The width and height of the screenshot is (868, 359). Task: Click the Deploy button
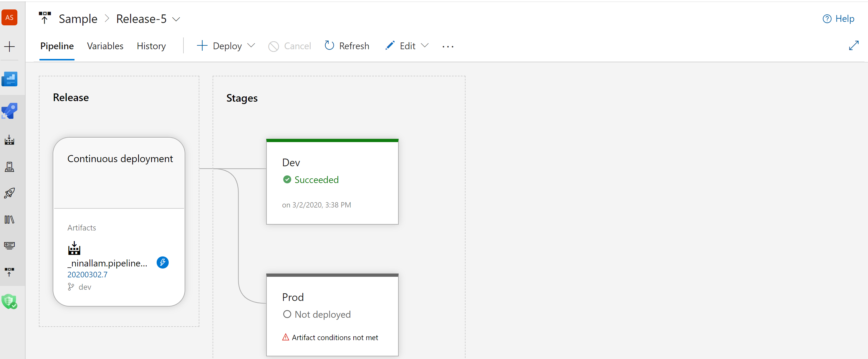point(227,46)
